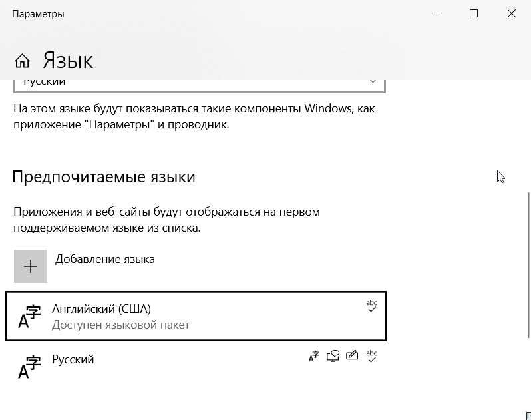Click the 'Параметры' window title
531x420 pixels.
pyautogui.click(x=38, y=14)
